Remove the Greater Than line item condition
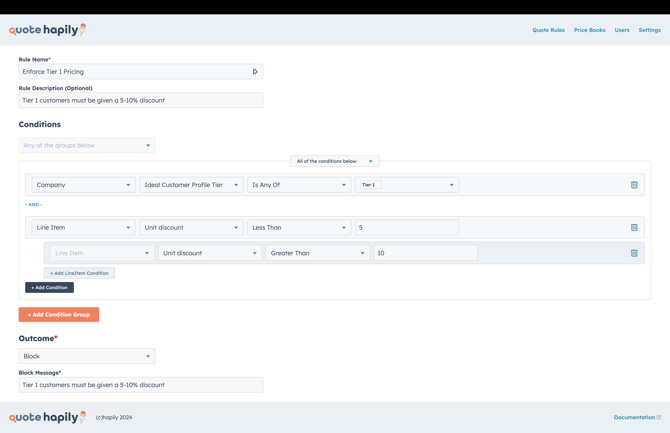670x433 pixels. pos(634,253)
